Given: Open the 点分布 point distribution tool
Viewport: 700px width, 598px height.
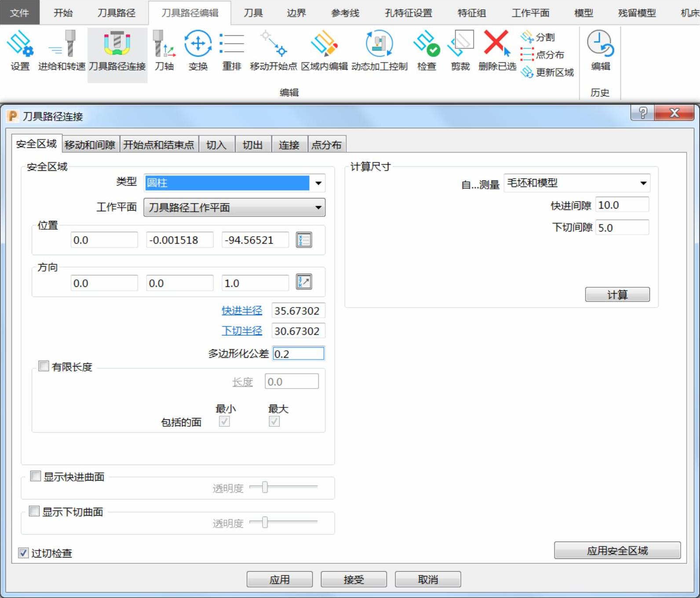Looking at the screenshot, I should pos(542,55).
